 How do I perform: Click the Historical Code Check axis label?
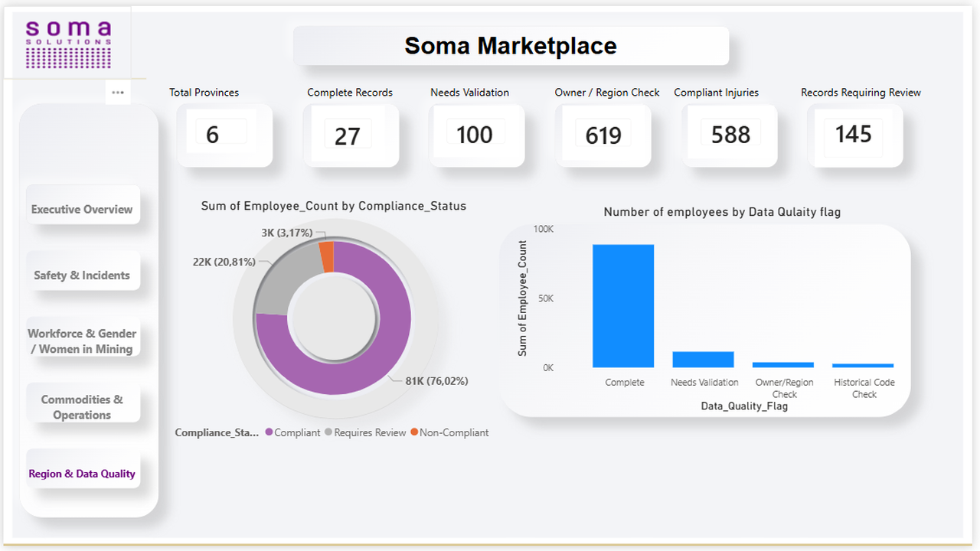864,388
